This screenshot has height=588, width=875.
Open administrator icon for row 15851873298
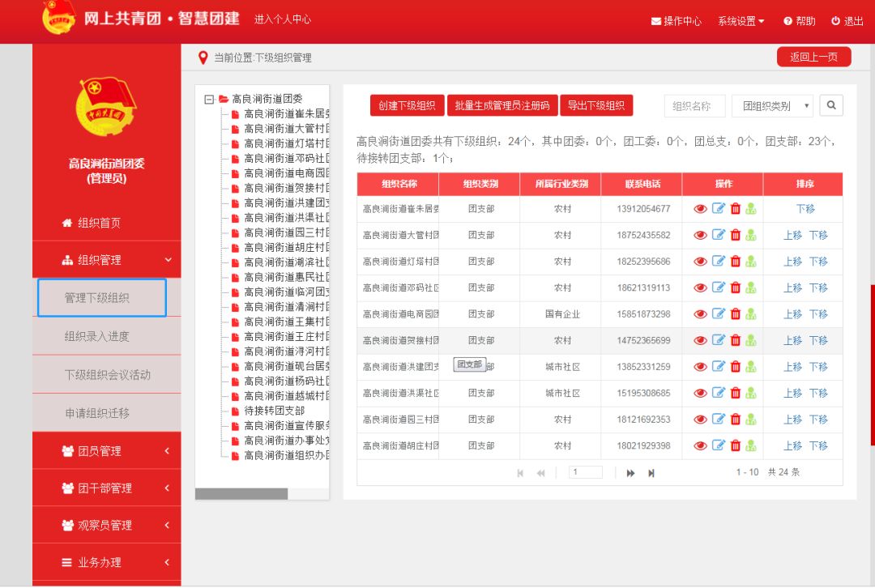tap(751, 314)
